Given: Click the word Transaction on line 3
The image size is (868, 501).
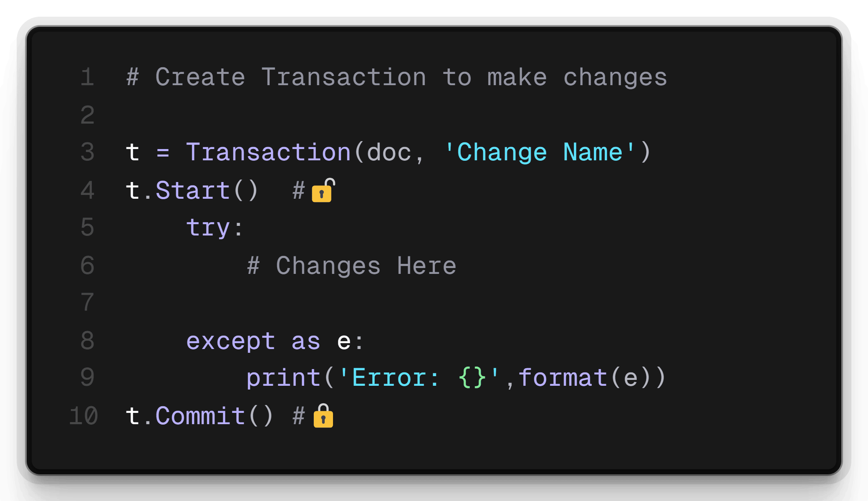Looking at the screenshot, I should click(x=268, y=152).
